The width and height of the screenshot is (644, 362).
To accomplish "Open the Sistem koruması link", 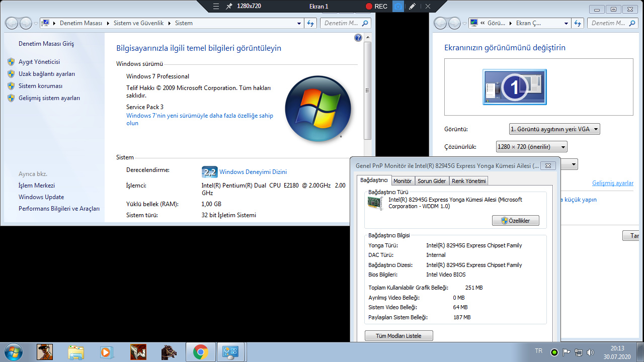I will (40, 86).
